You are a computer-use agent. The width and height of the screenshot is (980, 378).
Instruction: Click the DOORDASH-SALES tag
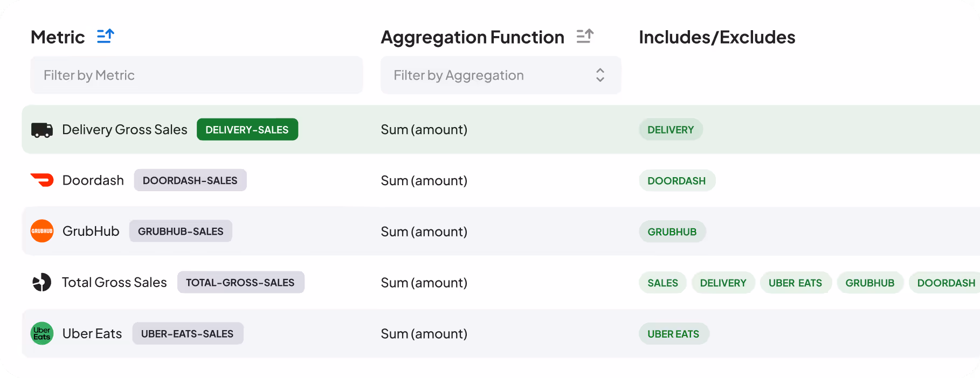(x=190, y=180)
